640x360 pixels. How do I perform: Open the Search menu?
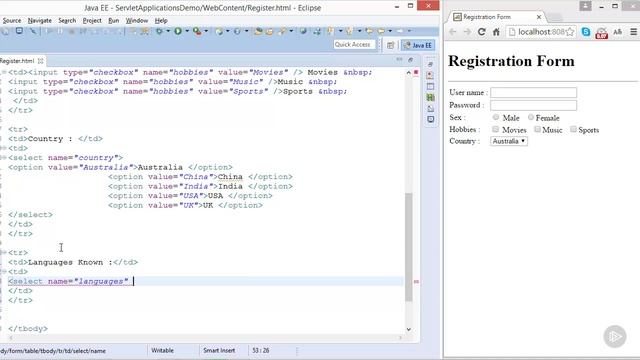[x=67, y=20]
